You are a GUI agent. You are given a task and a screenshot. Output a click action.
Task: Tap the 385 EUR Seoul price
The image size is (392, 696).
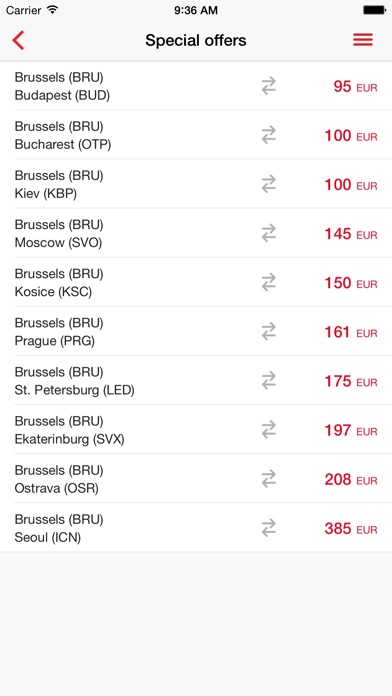[351, 529]
